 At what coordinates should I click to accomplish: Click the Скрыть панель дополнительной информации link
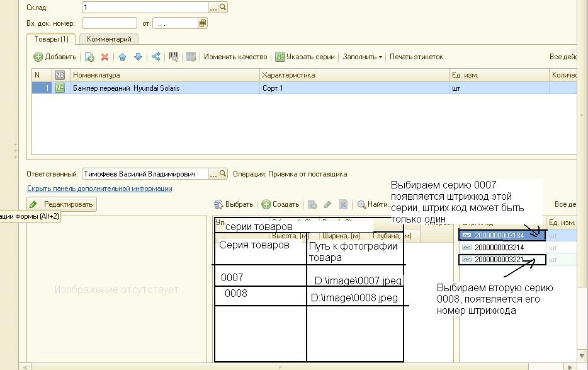(x=99, y=188)
